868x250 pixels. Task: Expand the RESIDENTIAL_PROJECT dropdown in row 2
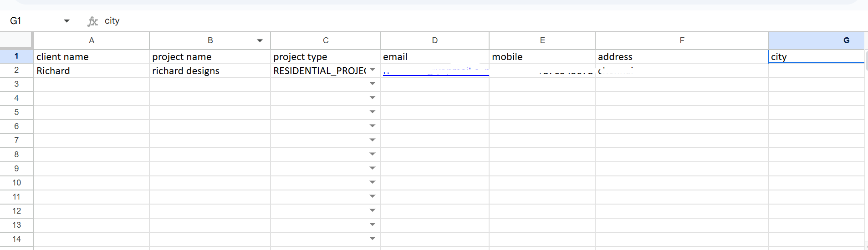(x=373, y=70)
